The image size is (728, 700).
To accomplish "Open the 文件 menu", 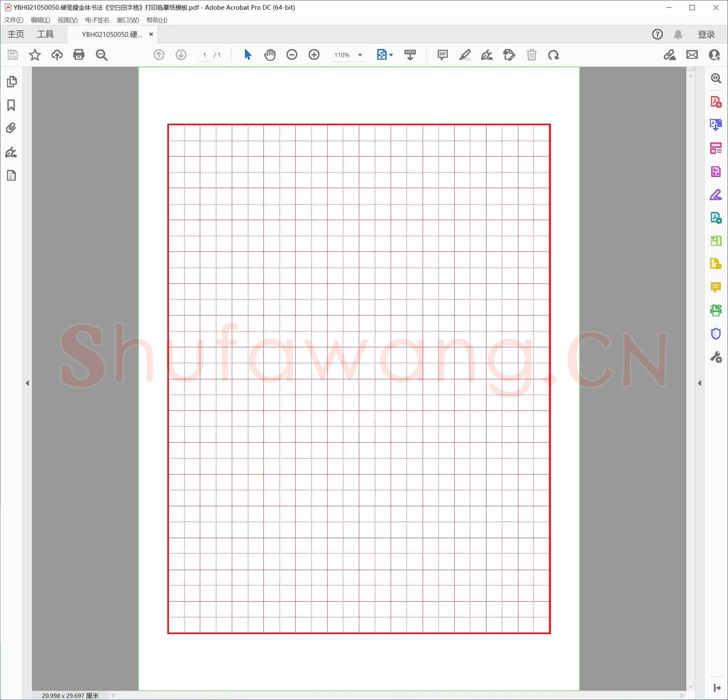I will [x=14, y=20].
